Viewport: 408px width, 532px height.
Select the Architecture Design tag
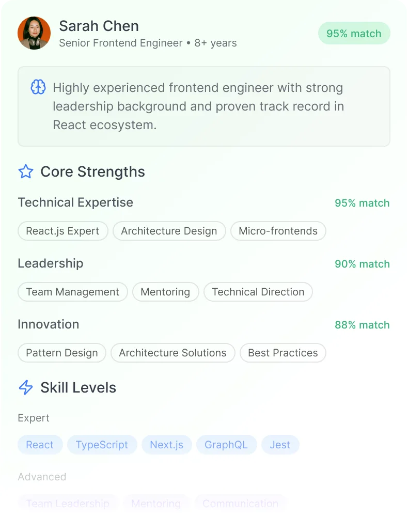pyautogui.click(x=169, y=231)
